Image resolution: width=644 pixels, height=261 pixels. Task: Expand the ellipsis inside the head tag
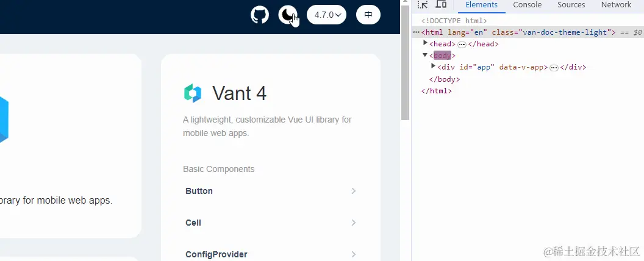click(462, 45)
